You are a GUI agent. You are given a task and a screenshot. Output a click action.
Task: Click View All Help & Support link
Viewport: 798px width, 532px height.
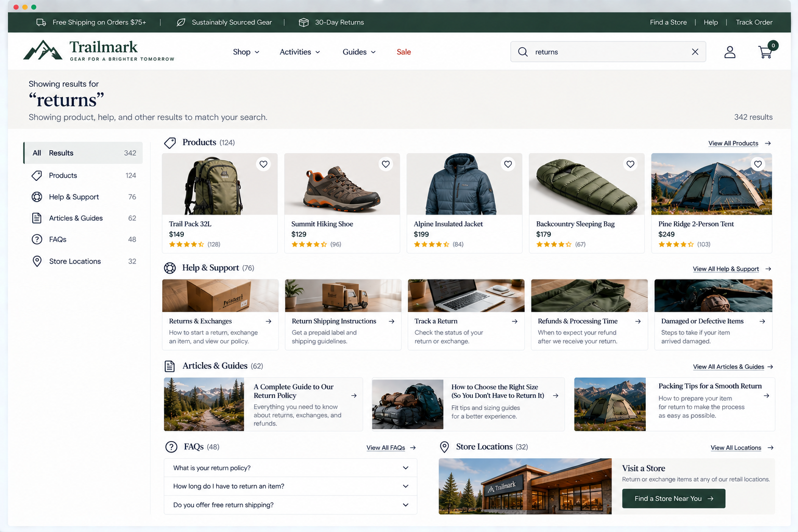pos(731,269)
